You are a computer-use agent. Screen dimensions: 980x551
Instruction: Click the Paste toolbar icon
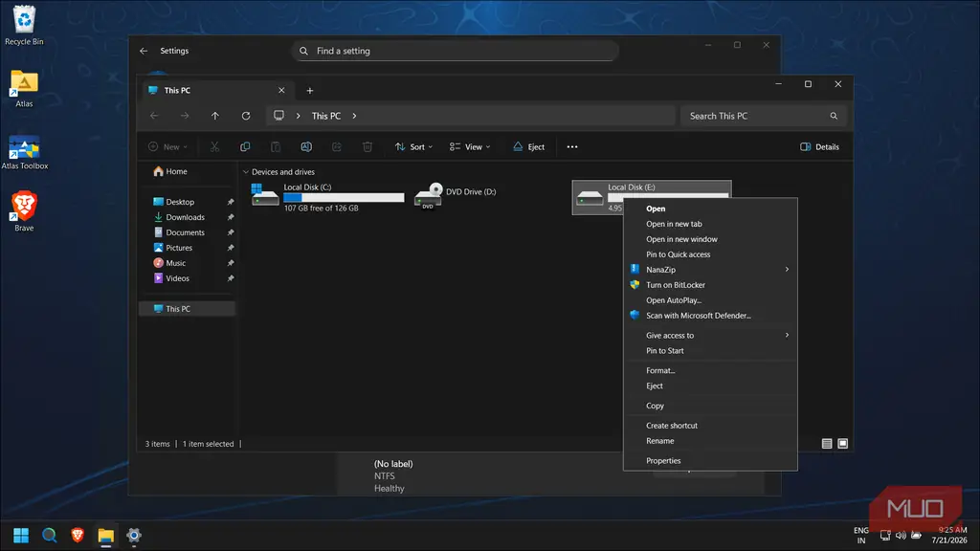coord(276,146)
